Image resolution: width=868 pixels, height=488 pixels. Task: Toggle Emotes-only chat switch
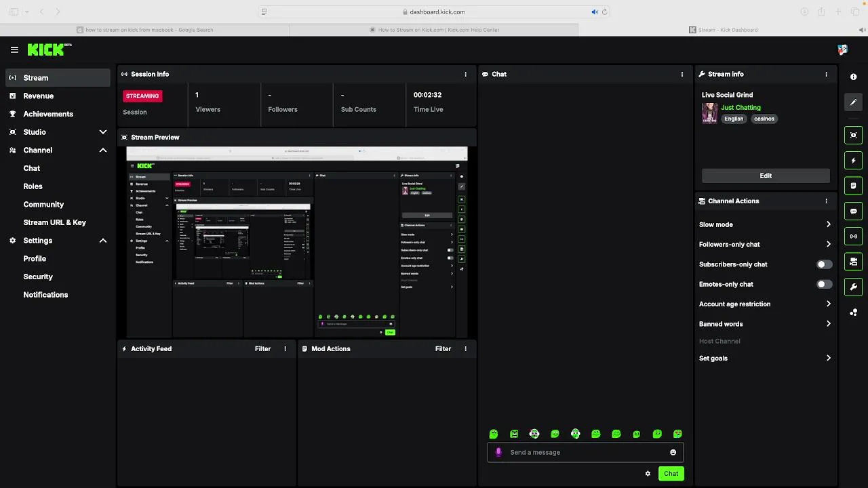[824, 285]
